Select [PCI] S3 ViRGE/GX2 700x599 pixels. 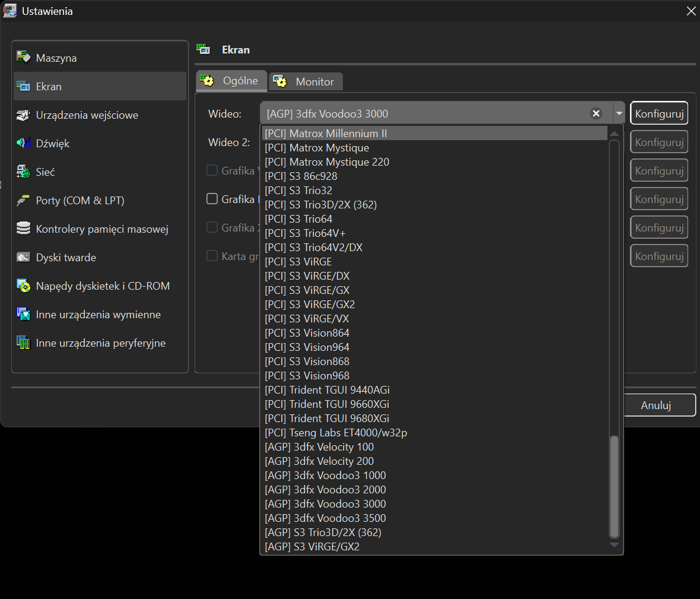pos(434,304)
